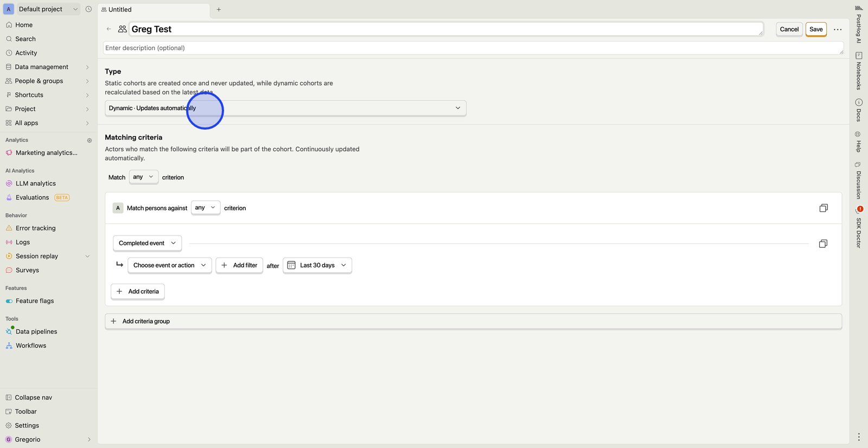Open the Completed event criteria dropdown
868x448 pixels.
pos(147,244)
